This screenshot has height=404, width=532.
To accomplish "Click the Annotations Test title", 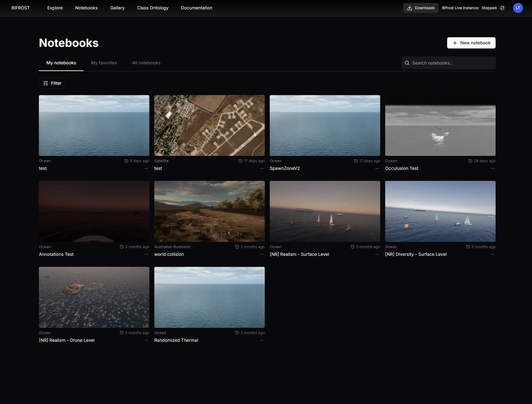I will pyautogui.click(x=56, y=254).
